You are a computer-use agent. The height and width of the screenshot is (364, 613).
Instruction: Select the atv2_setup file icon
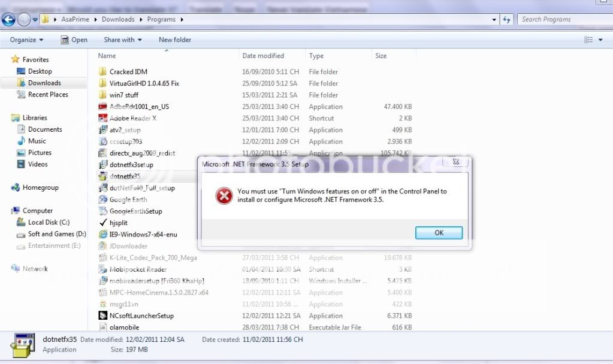pyautogui.click(x=102, y=130)
